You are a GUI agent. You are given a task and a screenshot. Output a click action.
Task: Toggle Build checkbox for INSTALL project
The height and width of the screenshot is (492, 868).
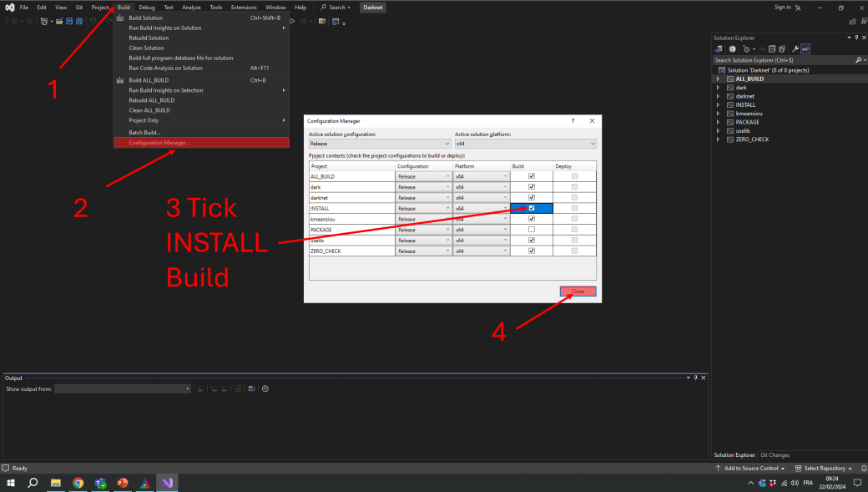pyautogui.click(x=532, y=208)
